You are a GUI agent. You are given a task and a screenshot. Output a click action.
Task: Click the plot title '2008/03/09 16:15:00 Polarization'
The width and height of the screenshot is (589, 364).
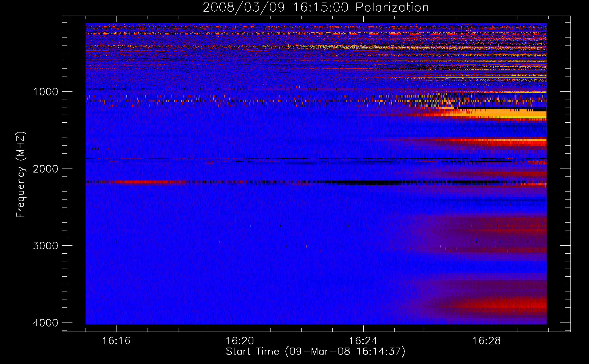coord(316,7)
